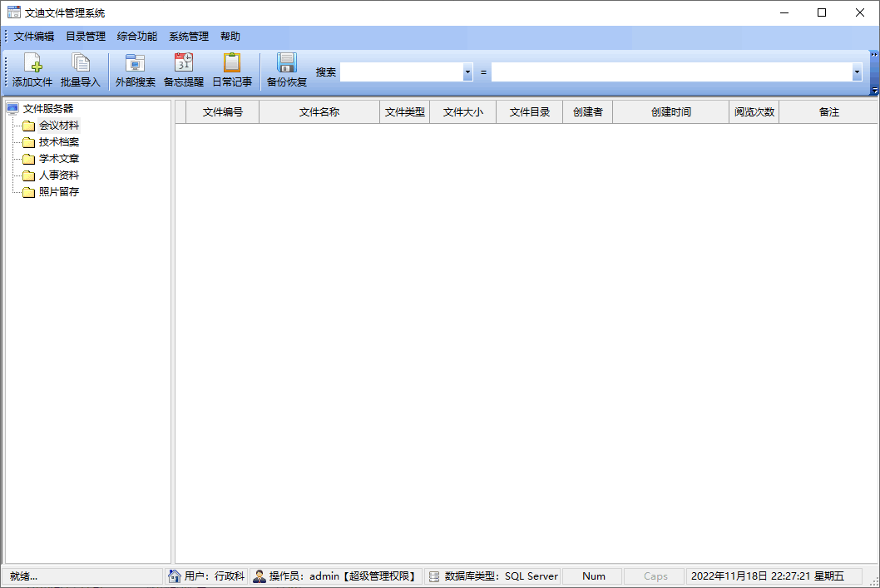Open the 批量导入 batch import tool
The width and height of the screenshot is (880, 588).
tap(80, 71)
